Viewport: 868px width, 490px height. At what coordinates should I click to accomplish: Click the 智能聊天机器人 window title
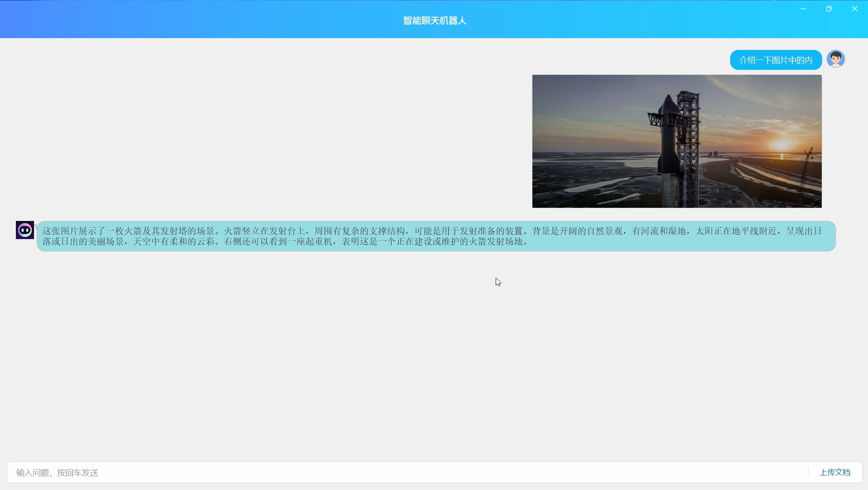(434, 20)
